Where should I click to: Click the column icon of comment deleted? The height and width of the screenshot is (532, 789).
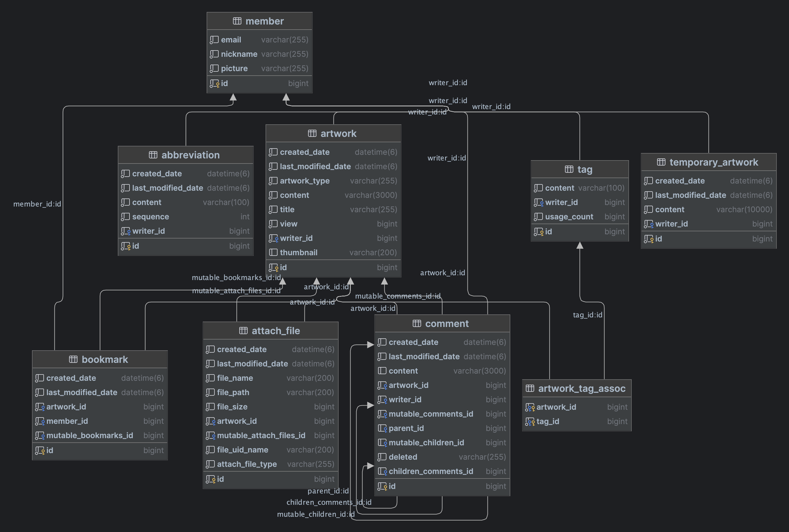pyautogui.click(x=382, y=457)
